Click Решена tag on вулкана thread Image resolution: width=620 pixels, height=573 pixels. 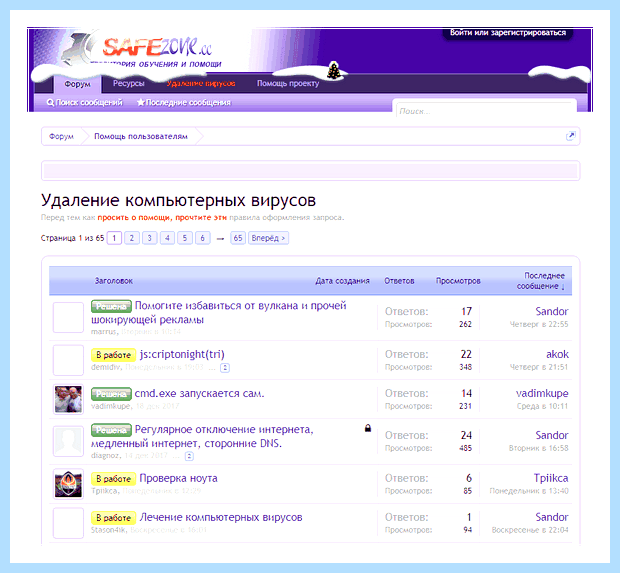(111, 306)
